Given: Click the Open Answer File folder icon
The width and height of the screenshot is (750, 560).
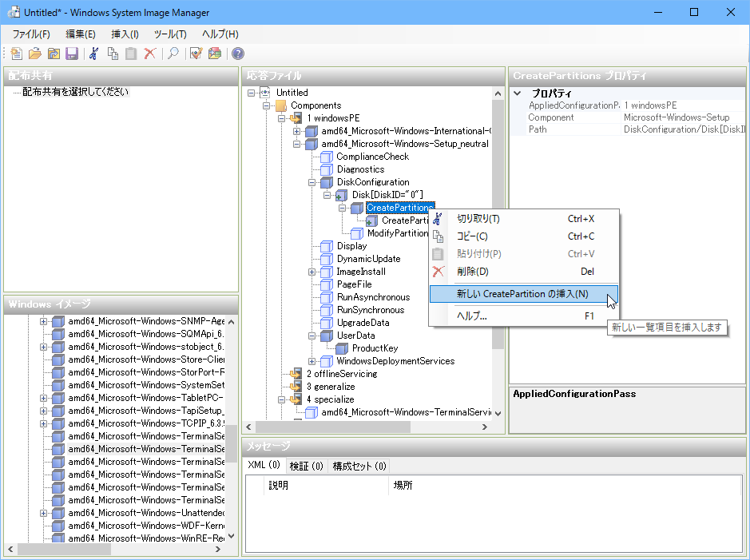Looking at the screenshot, I should pyautogui.click(x=35, y=54).
